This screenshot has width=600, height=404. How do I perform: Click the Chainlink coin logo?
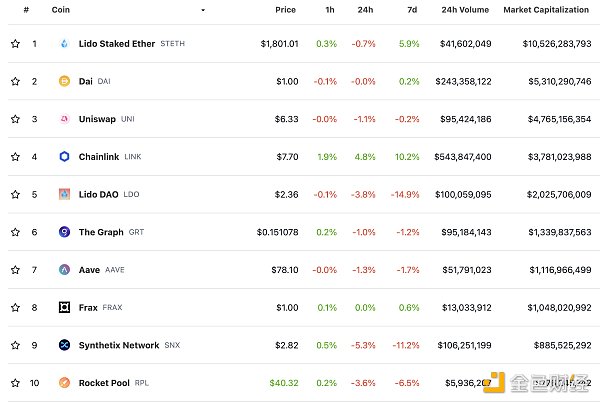coord(65,157)
